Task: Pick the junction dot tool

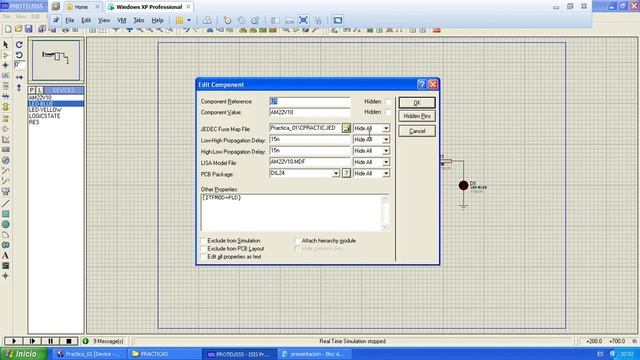Action: pyautogui.click(x=5, y=65)
